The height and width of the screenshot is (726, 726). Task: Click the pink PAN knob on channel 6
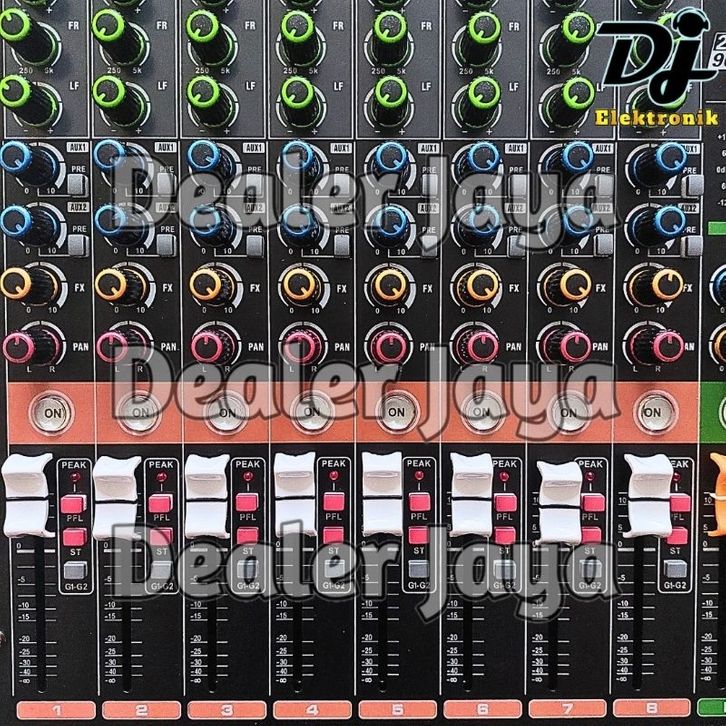tap(480, 346)
